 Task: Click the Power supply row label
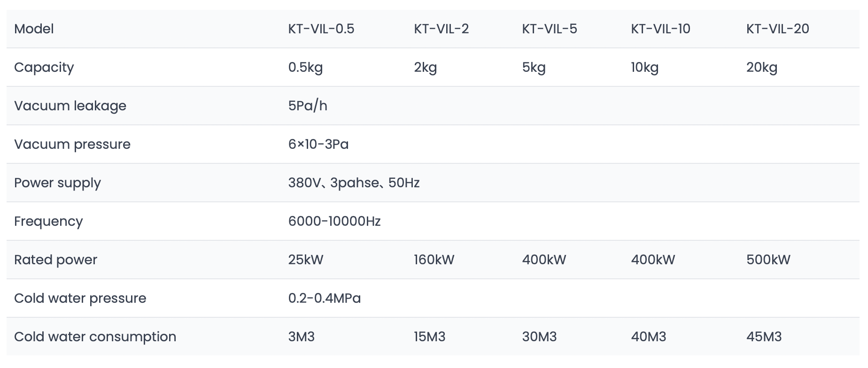pyautogui.click(x=57, y=183)
